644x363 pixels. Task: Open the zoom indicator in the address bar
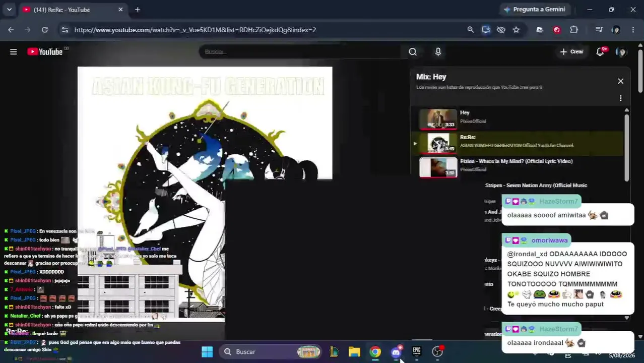click(x=471, y=30)
